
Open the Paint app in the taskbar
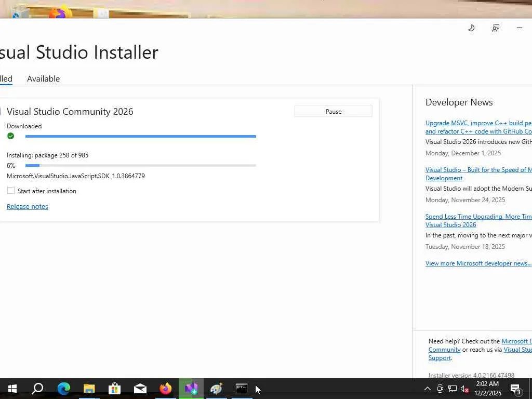click(x=217, y=389)
